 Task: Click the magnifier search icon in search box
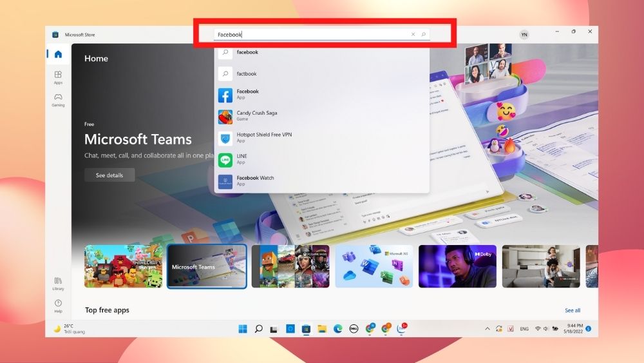423,34
